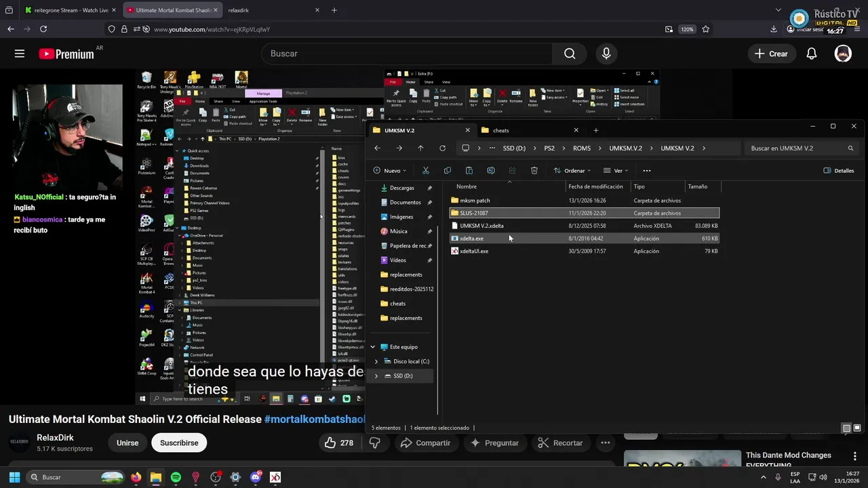The width and height of the screenshot is (868, 488).
Task: Click the Paste clipboard icon in Explorer toolbar
Action: tap(469, 171)
